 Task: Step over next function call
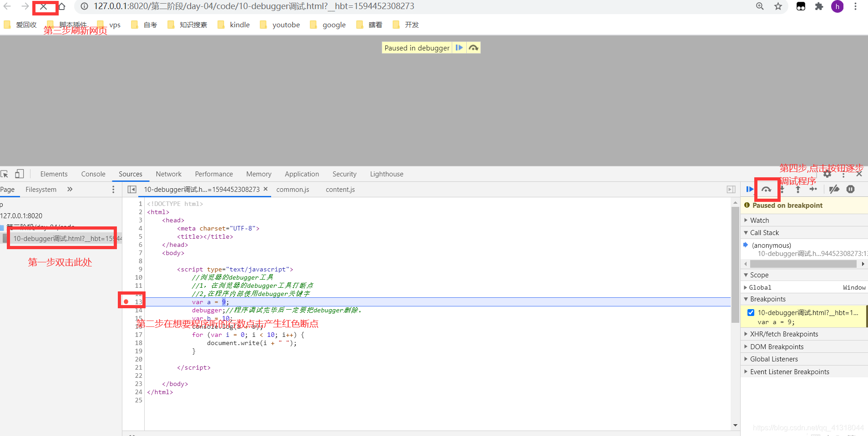coord(767,189)
